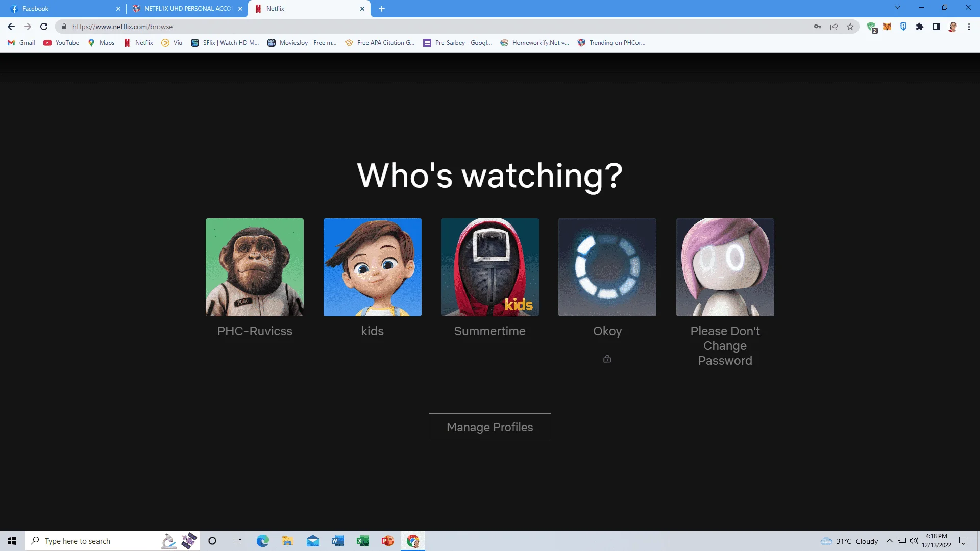This screenshot has width=980, height=551.
Task: Open the Gmail bookmark
Action: [21, 43]
